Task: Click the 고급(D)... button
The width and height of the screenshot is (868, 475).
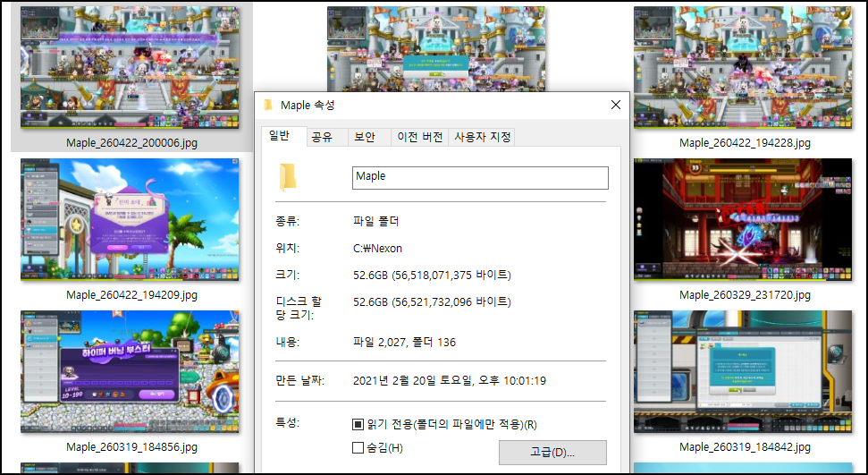Action: click(x=552, y=453)
